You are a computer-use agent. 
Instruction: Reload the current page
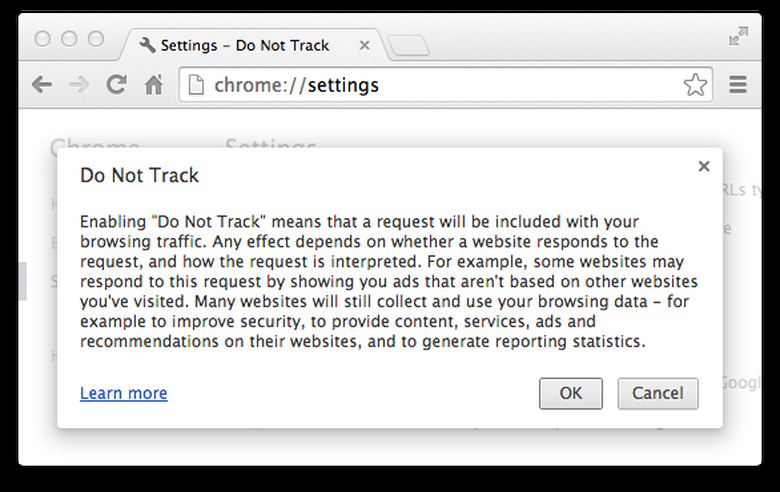[116, 85]
